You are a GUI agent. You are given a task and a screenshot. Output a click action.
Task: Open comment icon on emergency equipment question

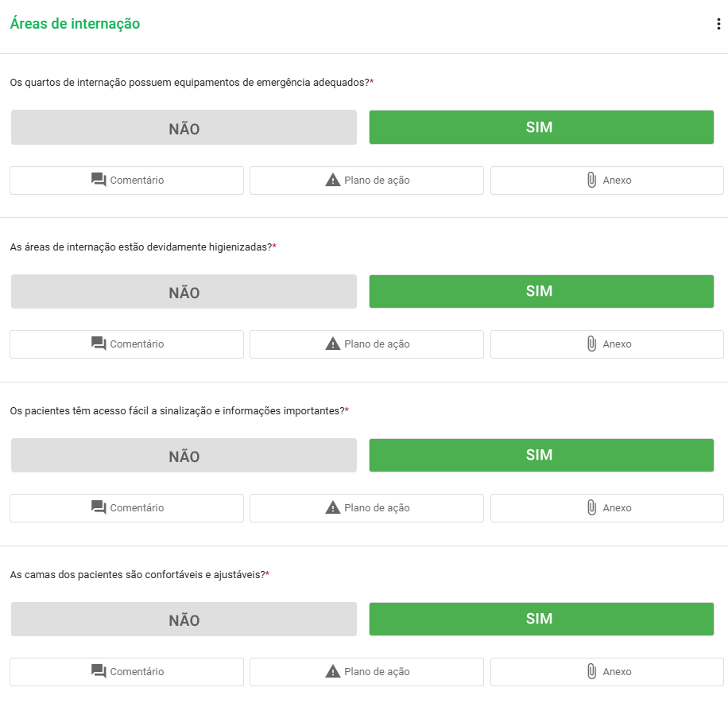(x=98, y=180)
